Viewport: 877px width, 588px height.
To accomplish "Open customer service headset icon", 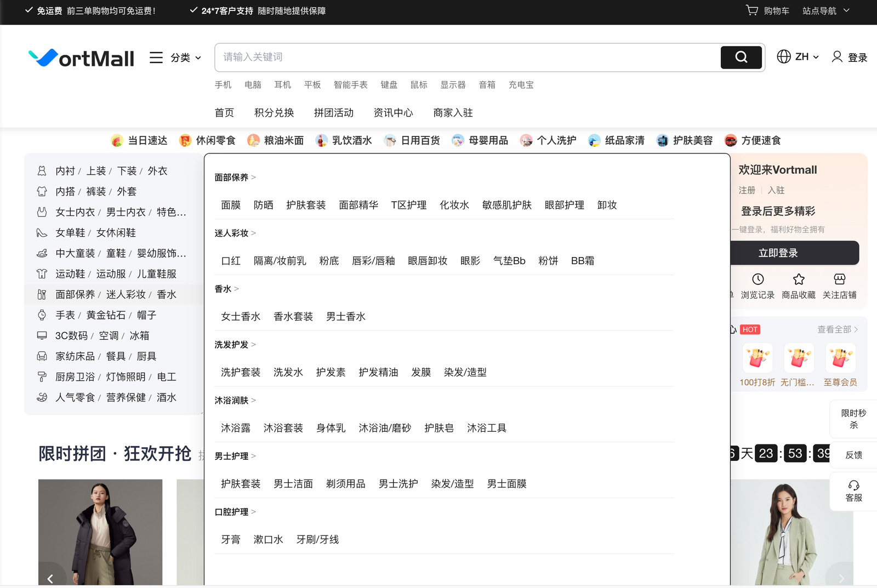I will tap(853, 486).
